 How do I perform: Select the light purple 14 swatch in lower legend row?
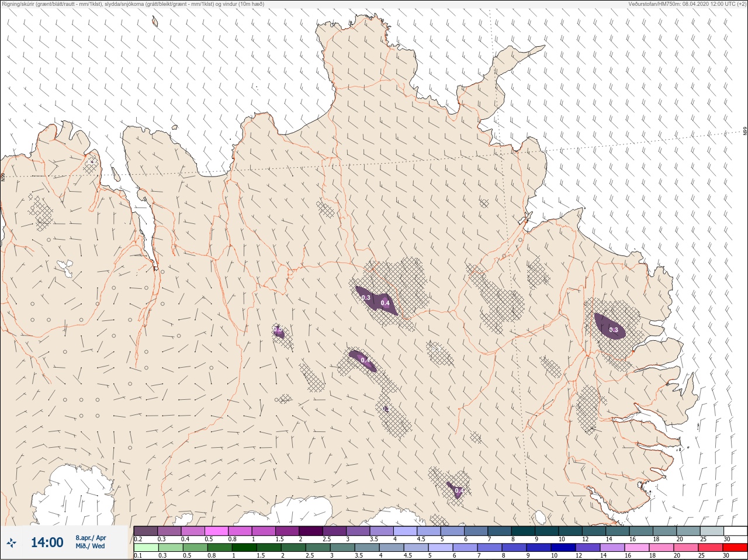(612, 548)
